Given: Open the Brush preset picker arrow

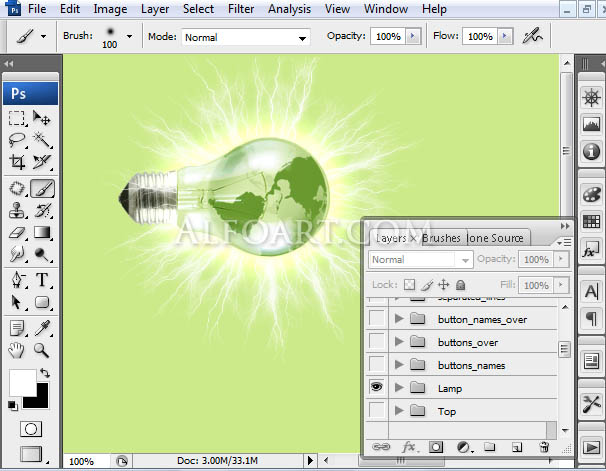Looking at the screenshot, I should pyautogui.click(x=129, y=36).
